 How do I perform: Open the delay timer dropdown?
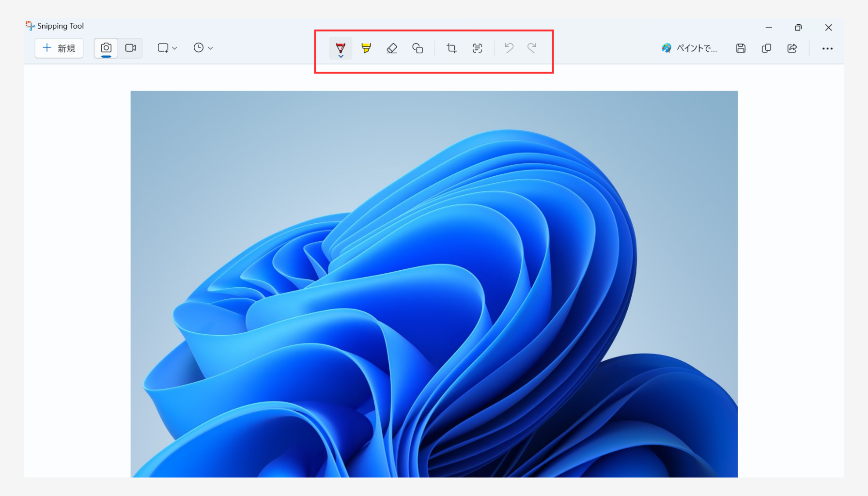point(203,48)
